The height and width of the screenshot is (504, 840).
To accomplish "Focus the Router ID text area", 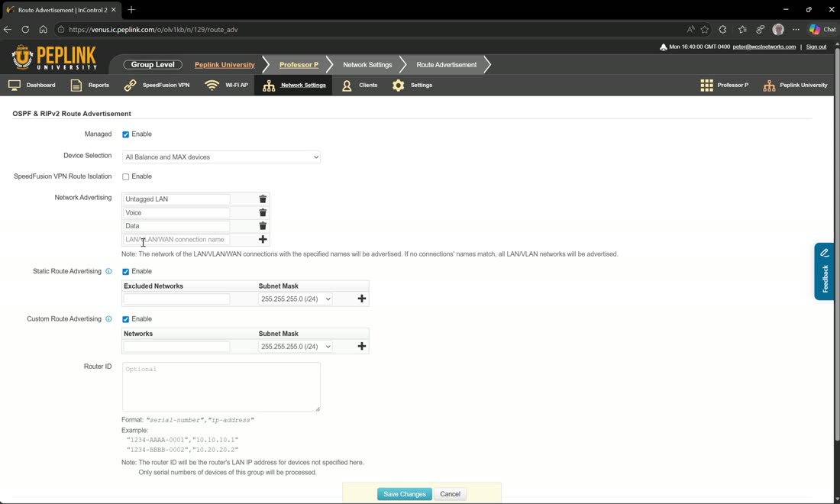I will [x=221, y=386].
